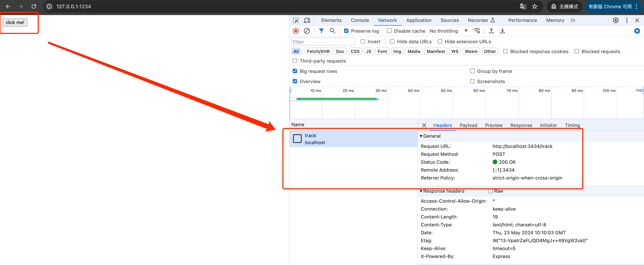
Task: Uncheck the Preserve log checkbox
Action: coord(346,31)
